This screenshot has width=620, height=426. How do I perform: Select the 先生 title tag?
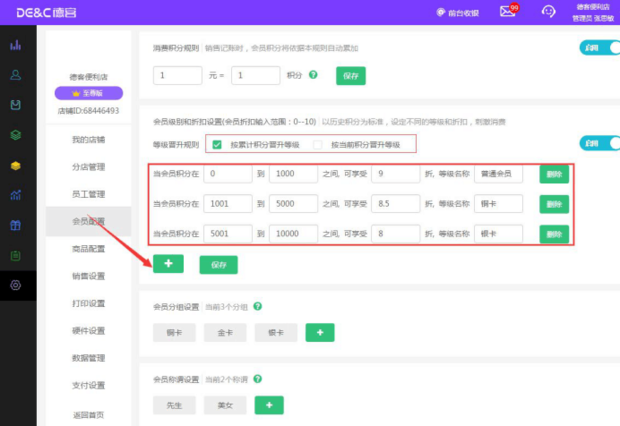[x=174, y=405]
